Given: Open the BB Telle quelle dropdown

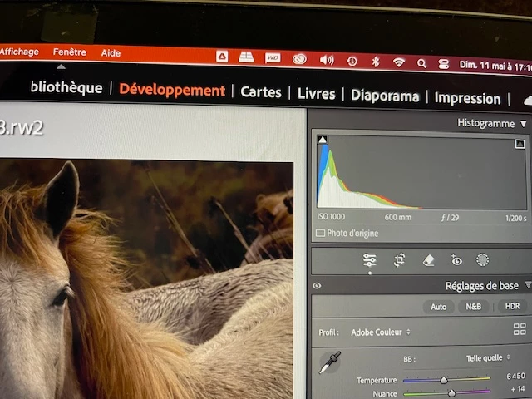Looking at the screenshot, I should coord(488,358).
